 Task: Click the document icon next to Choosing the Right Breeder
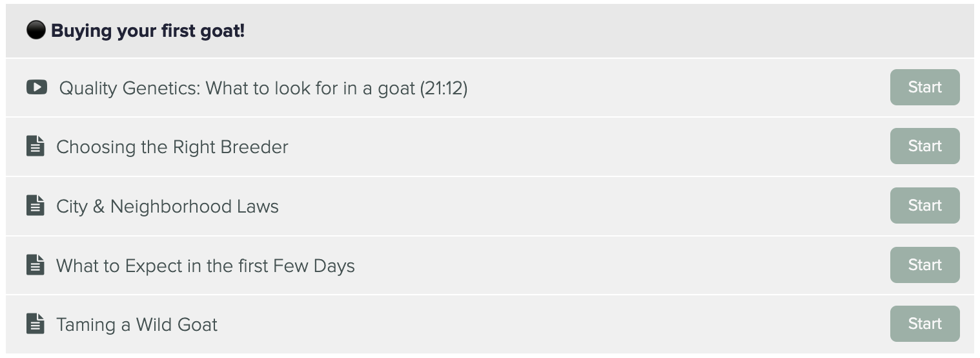(36, 146)
